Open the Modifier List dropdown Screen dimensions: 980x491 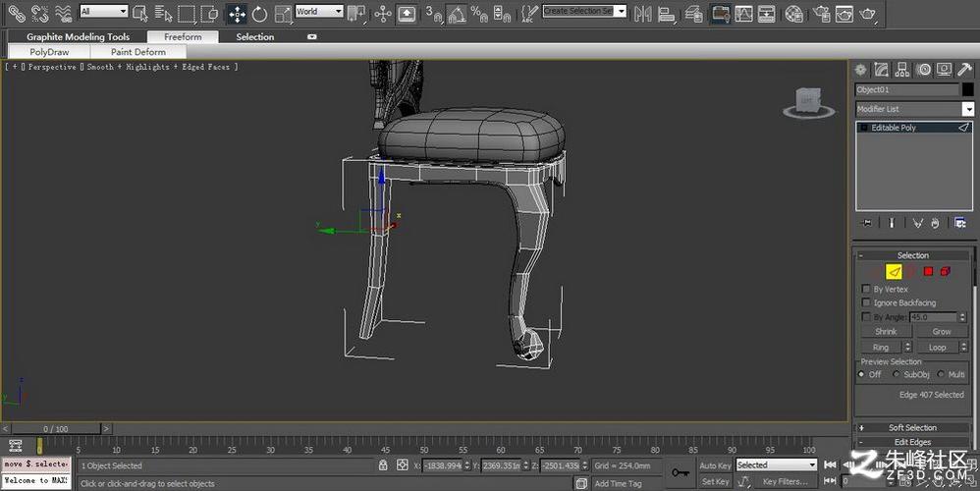tap(914, 109)
